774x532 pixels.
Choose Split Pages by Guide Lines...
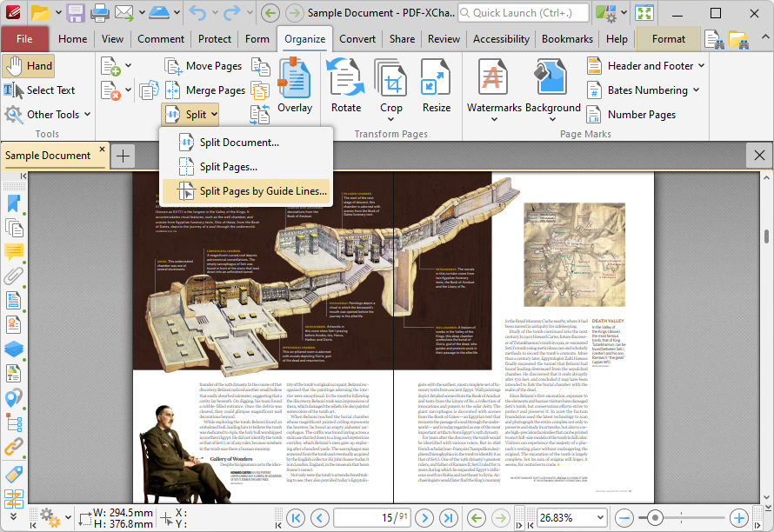point(247,191)
